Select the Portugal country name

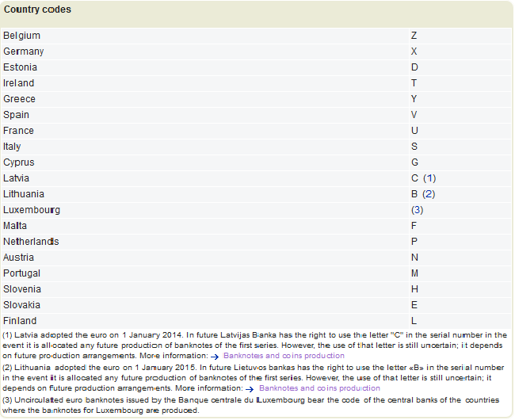[21, 273]
